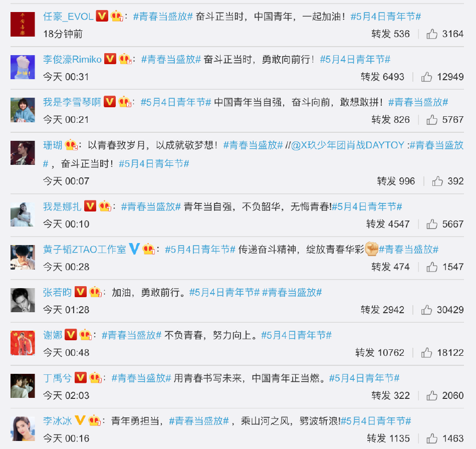Open the @X玖少年团肖战DAYTOY mention link
The image size is (476, 449).
pyautogui.click(x=348, y=145)
